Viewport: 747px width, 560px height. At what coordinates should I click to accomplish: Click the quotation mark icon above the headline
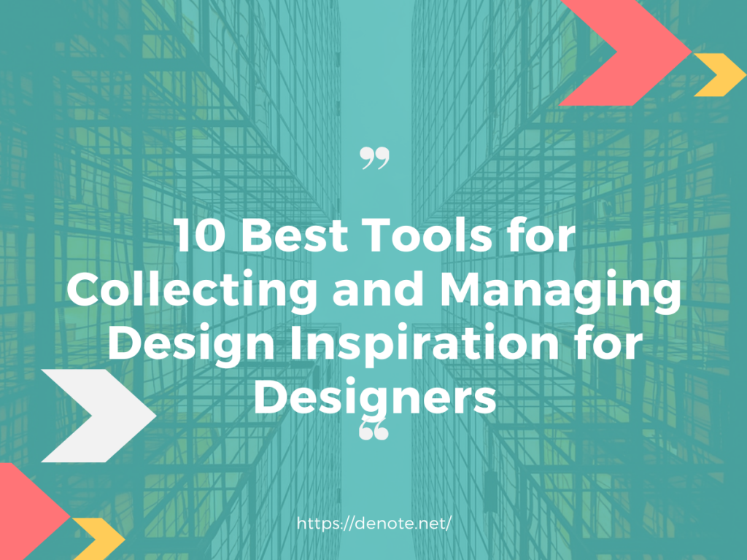(x=375, y=158)
